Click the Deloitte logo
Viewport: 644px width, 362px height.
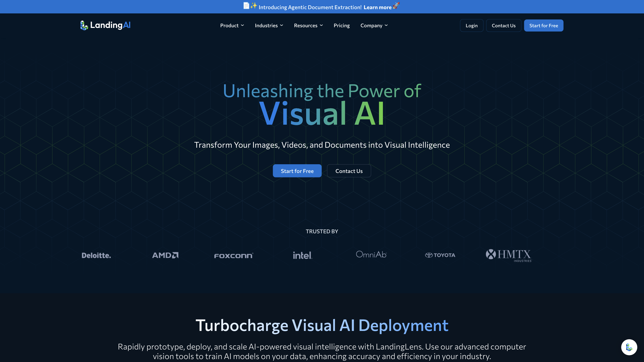click(96, 255)
